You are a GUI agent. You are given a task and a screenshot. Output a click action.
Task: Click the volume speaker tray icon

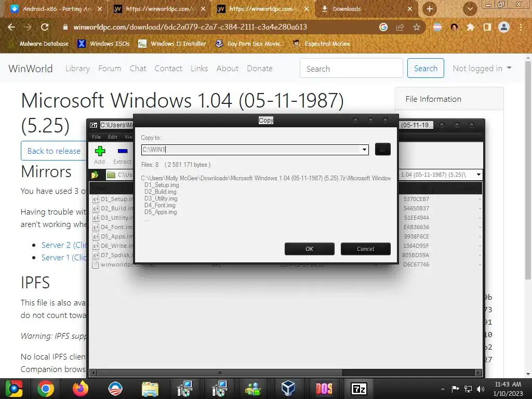point(481,389)
